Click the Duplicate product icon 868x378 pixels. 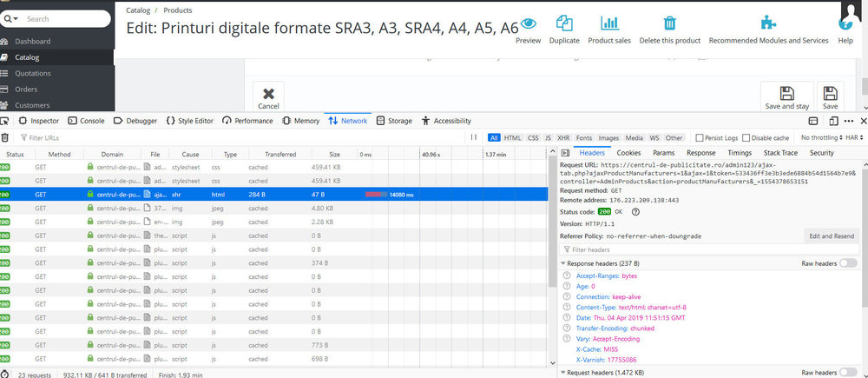(564, 23)
